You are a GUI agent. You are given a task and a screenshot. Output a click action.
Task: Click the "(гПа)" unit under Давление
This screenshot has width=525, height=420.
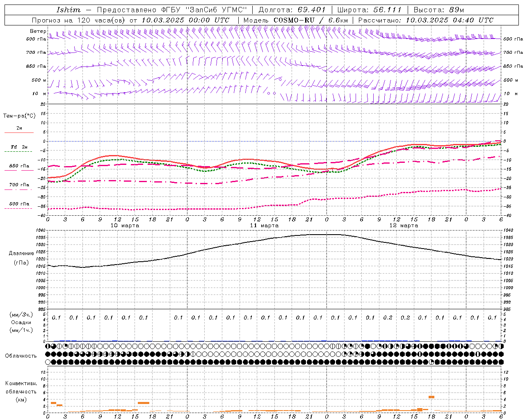pos(21,262)
